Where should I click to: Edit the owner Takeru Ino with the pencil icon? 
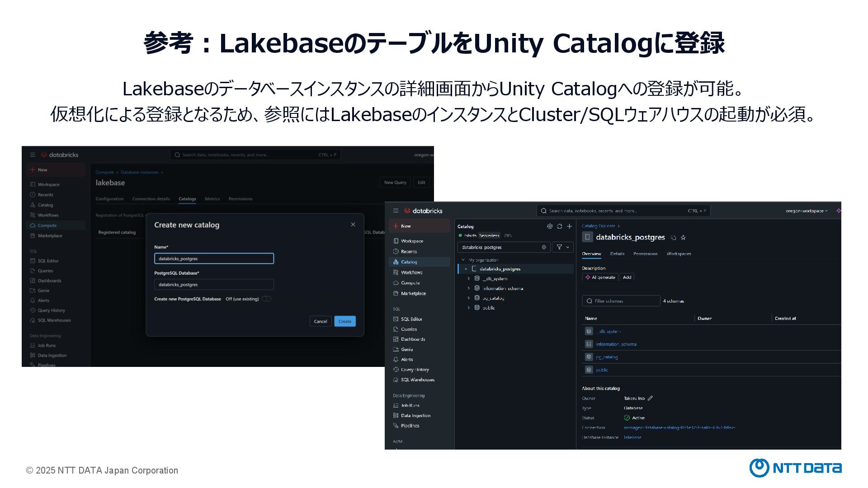650,399
